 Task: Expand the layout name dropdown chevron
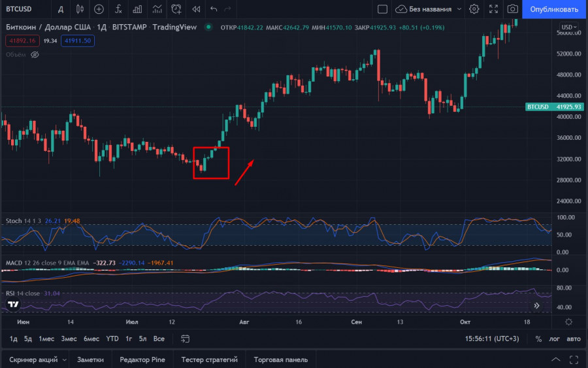click(459, 9)
